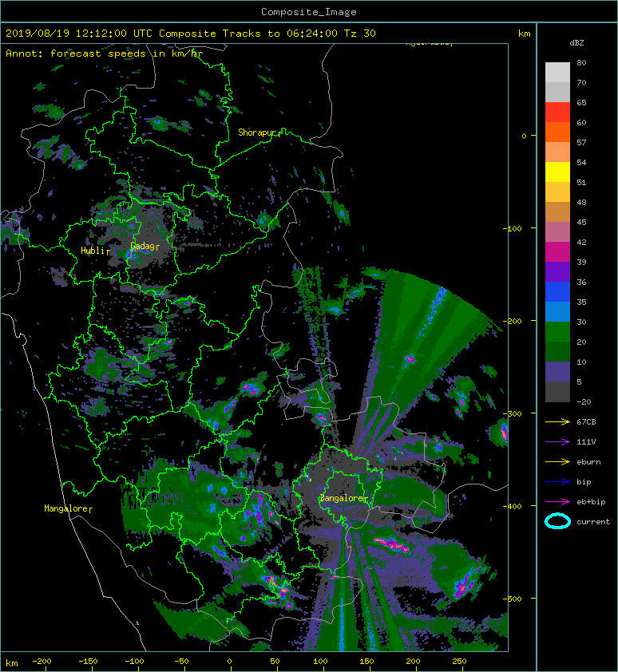
Task: Click the -500 y-axis tick label
Action: 513,599
